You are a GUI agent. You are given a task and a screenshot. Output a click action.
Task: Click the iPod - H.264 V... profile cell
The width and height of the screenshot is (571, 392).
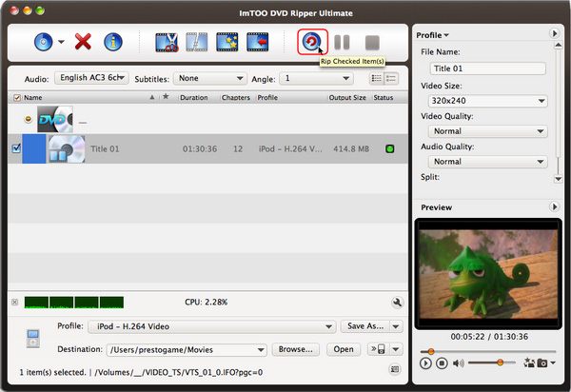290,148
